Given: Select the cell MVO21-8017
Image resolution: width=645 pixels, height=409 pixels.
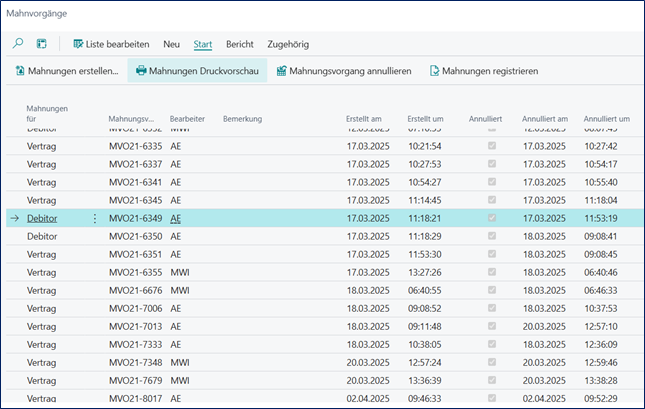Looking at the screenshot, I should (x=135, y=398).
